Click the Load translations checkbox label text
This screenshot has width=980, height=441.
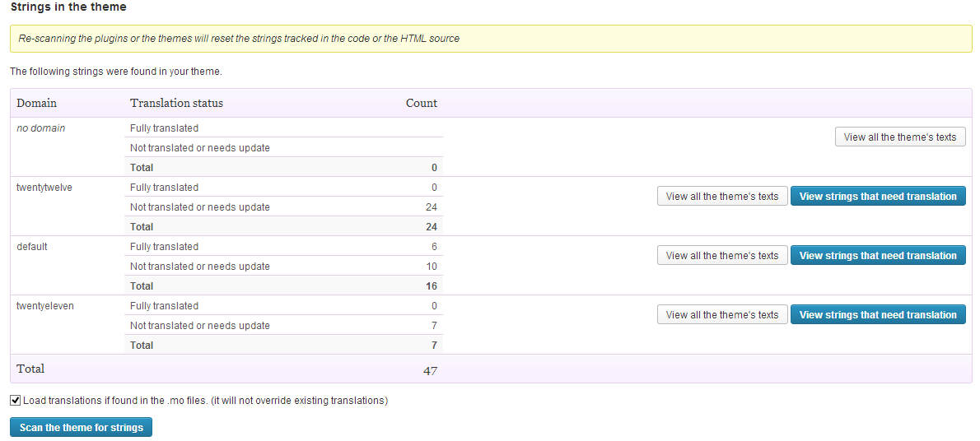(205, 401)
